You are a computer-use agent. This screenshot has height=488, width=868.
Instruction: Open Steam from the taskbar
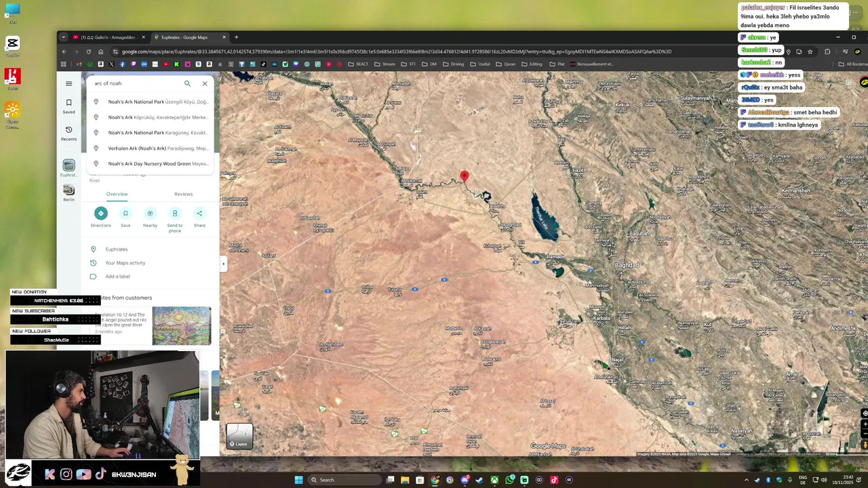pos(479,480)
